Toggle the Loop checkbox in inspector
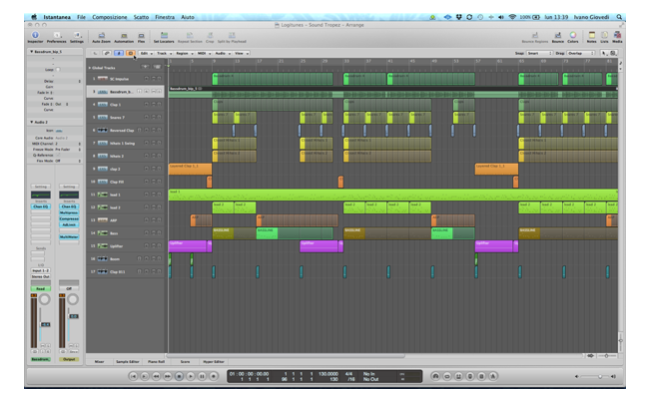657x403 pixels. tap(58, 70)
